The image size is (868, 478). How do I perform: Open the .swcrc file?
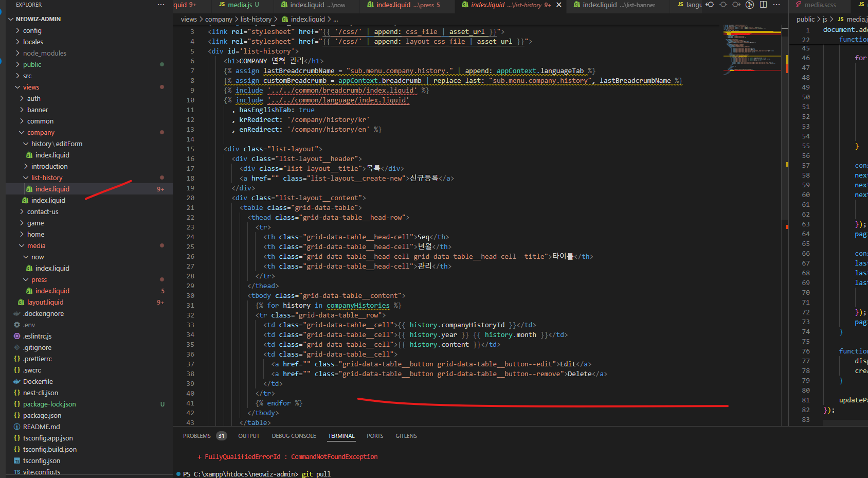coord(89,370)
